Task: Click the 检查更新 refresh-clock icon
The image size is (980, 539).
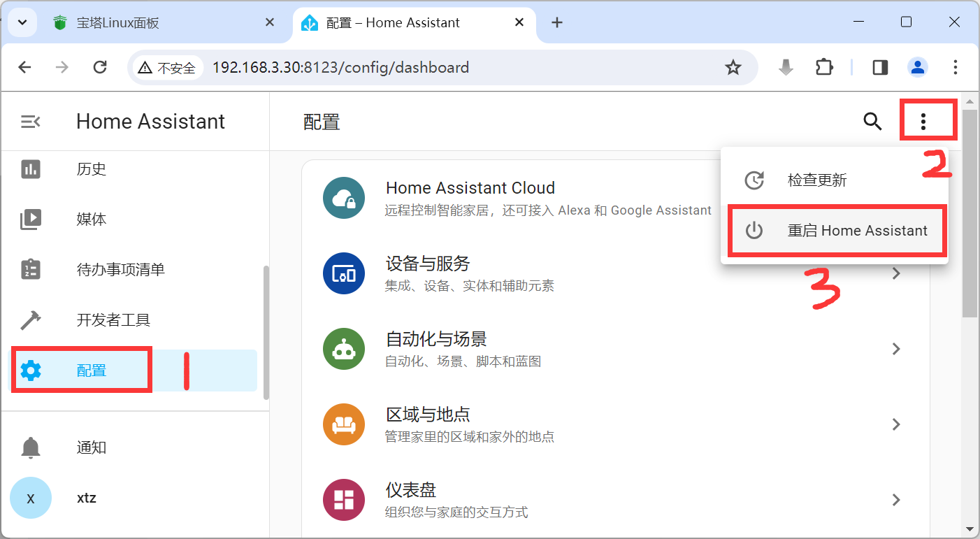Action: pyautogui.click(x=754, y=180)
